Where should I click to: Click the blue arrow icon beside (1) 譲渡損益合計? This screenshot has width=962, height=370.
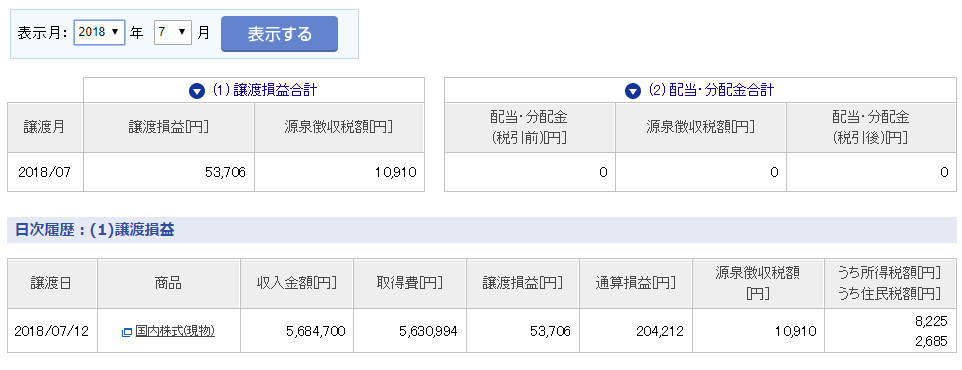point(197,91)
